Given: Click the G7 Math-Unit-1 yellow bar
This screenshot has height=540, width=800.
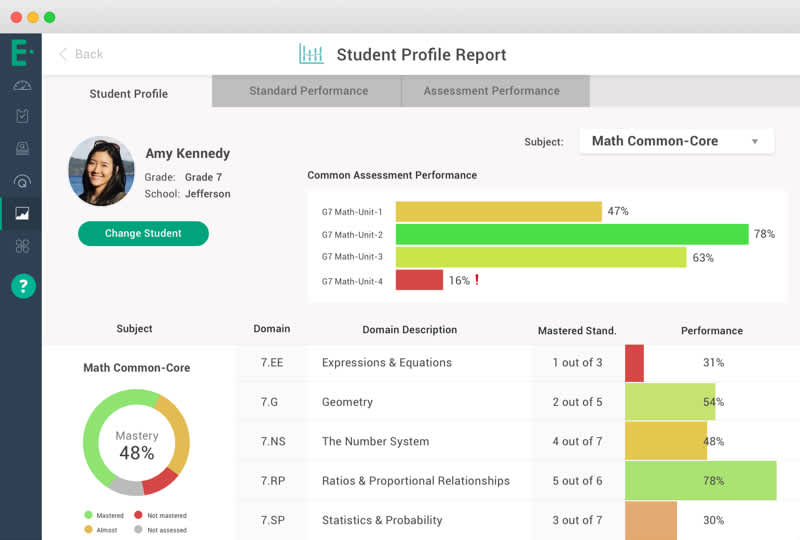Looking at the screenshot, I should 498,211.
